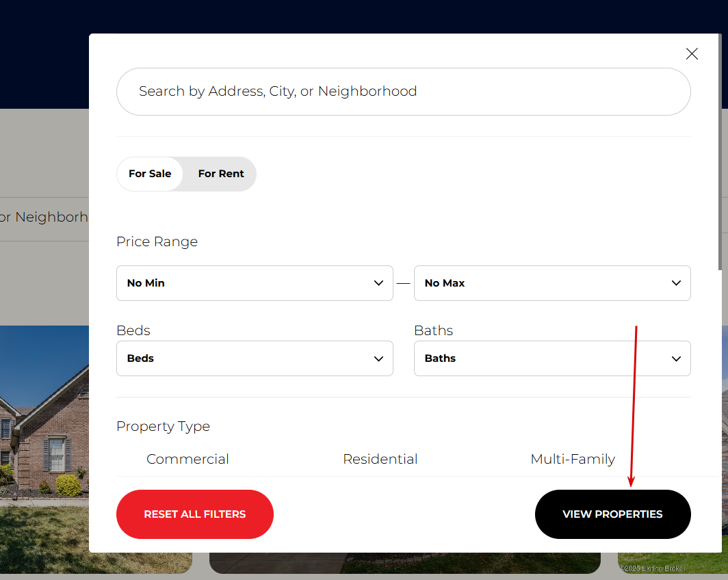Open the No Min price dropdown
Viewport: 728px width, 580px height.
255,283
